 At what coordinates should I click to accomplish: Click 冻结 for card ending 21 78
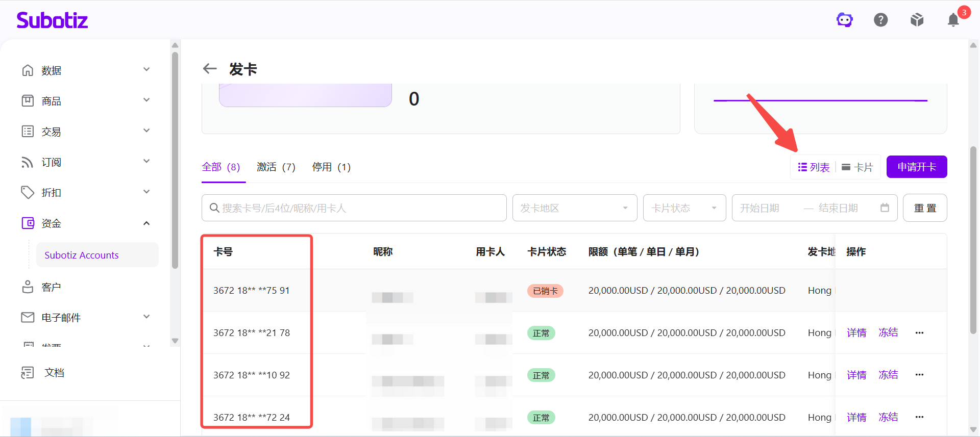(x=888, y=333)
